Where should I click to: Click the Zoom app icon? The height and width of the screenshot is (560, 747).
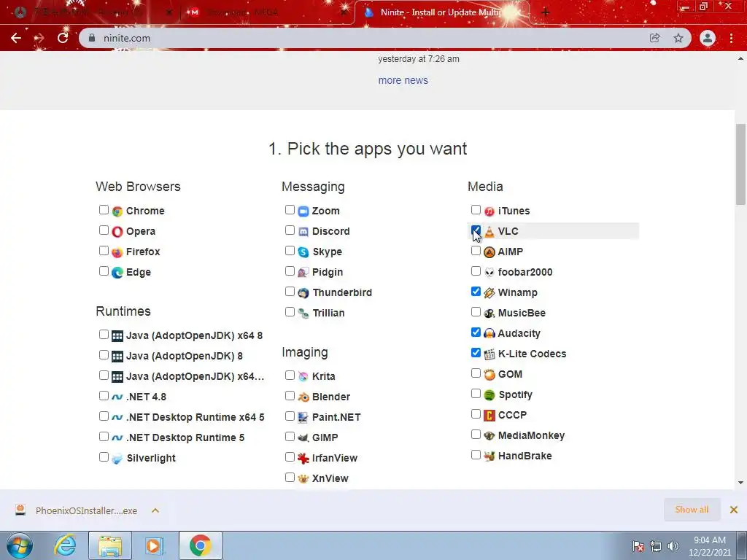(x=303, y=211)
